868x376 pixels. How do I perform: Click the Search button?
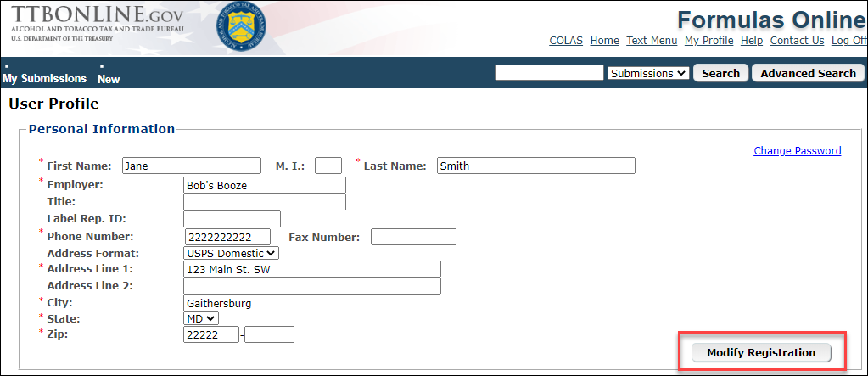click(x=720, y=73)
